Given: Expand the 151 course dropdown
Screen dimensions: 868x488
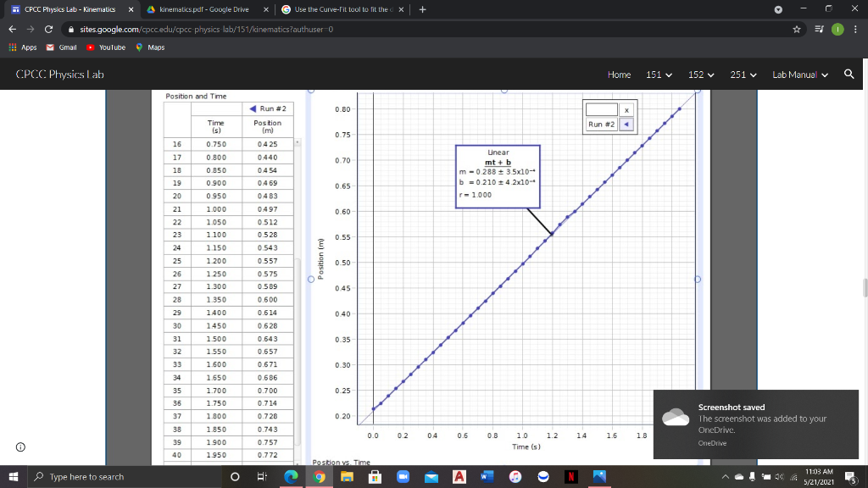Looking at the screenshot, I should [659, 75].
